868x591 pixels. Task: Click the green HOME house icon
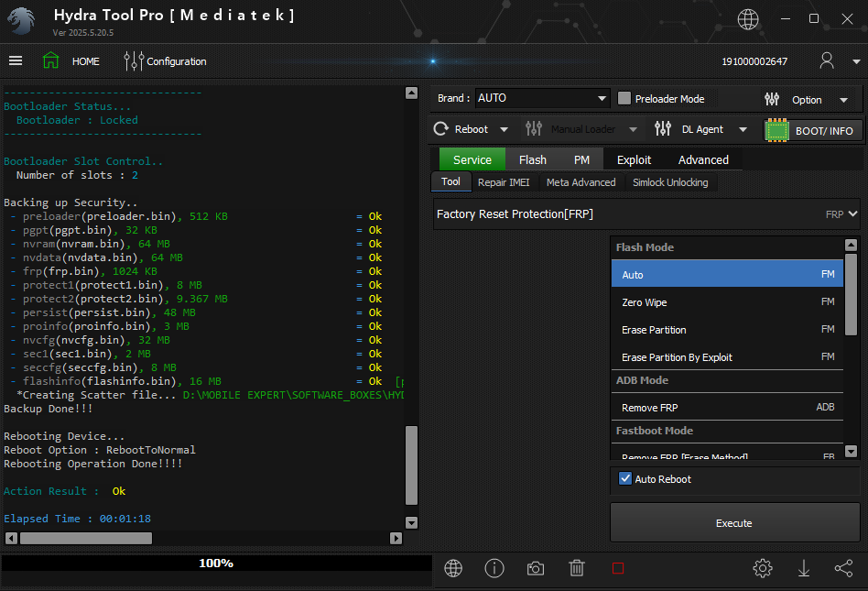tap(51, 60)
